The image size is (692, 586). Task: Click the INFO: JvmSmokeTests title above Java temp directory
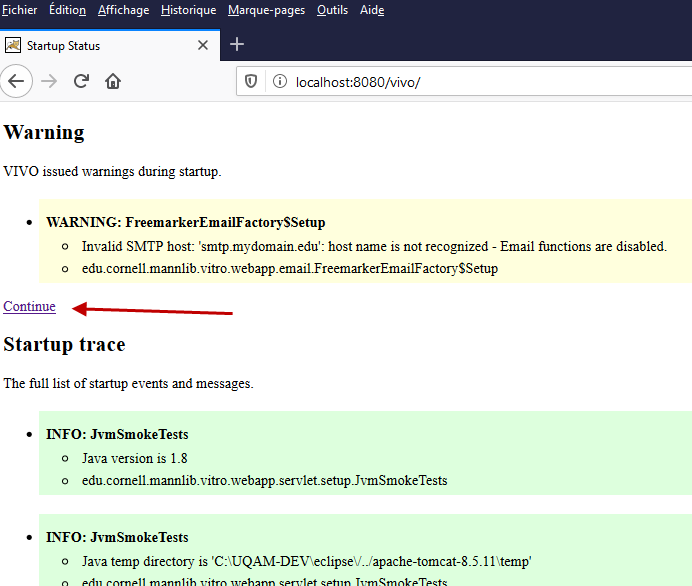117,537
